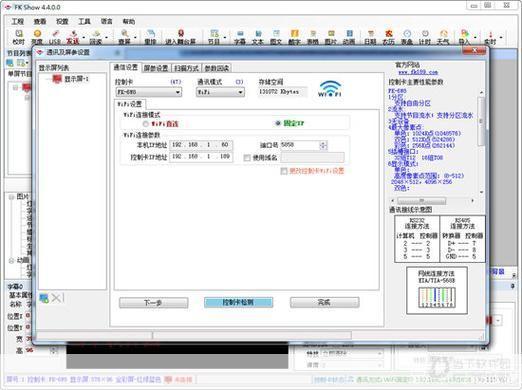Click the 动画 animation toolbar icon
The height and width of the screenshot is (390, 522).
pyautogui.click(x=349, y=37)
